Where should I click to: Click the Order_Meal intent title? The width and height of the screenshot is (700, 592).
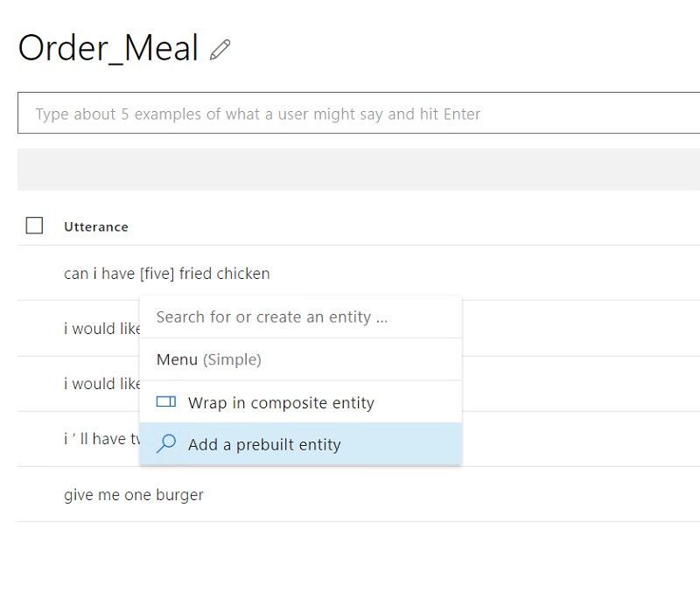click(x=108, y=48)
